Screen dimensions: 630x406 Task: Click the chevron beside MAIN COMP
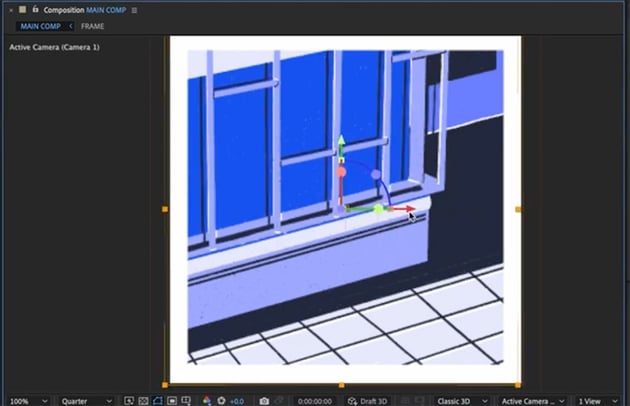click(x=71, y=26)
